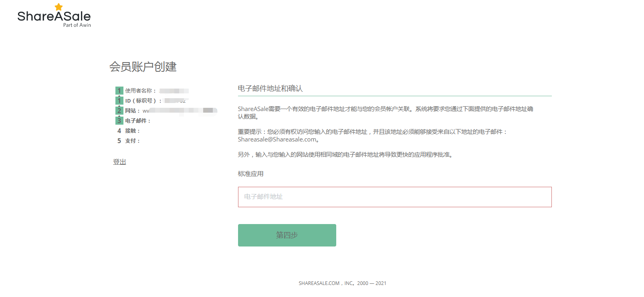Click the 标准应用 label
Screen dimensions: 644x297
coord(250,174)
